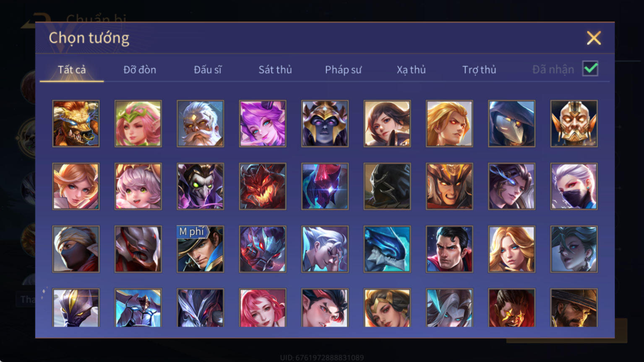Select the 'Đấu sĩ' tab
Image resolution: width=644 pixels, height=362 pixels.
[x=208, y=70]
